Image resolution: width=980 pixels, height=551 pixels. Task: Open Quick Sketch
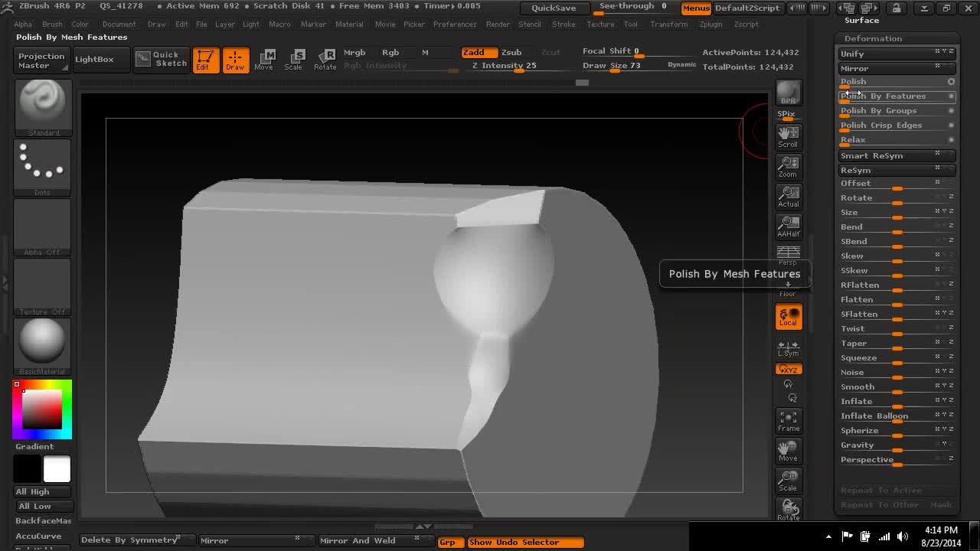[162, 59]
